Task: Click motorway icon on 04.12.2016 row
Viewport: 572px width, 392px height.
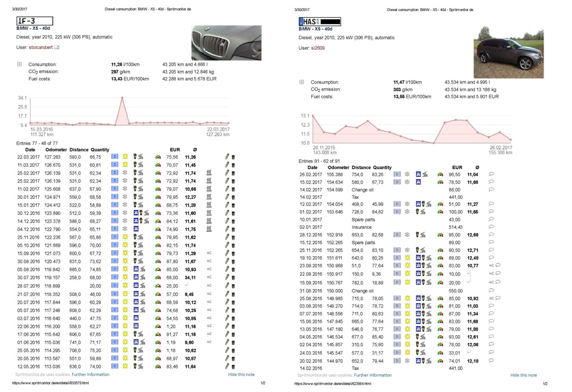Action: [x=136, y=229]
